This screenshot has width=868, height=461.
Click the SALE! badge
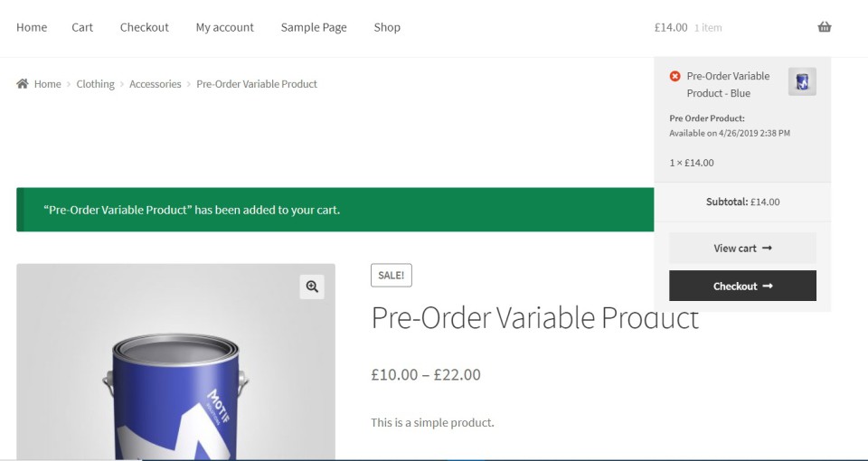tap(391, 276)
